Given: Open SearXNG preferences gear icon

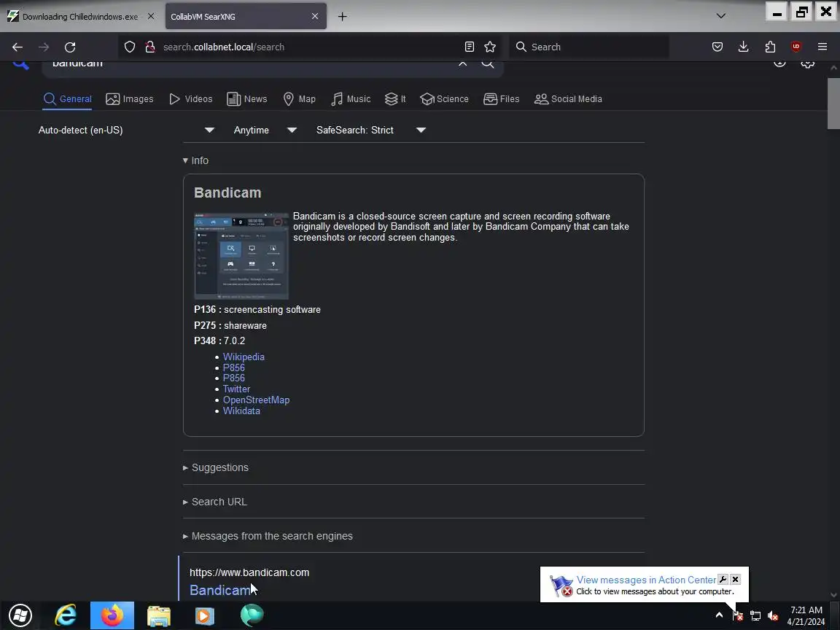Looking at the screenshot, I should click(807, 63).
